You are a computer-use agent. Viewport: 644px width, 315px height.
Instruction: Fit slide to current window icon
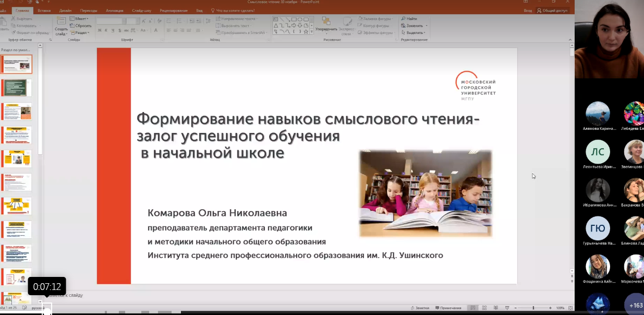click(x=570, y=308)
